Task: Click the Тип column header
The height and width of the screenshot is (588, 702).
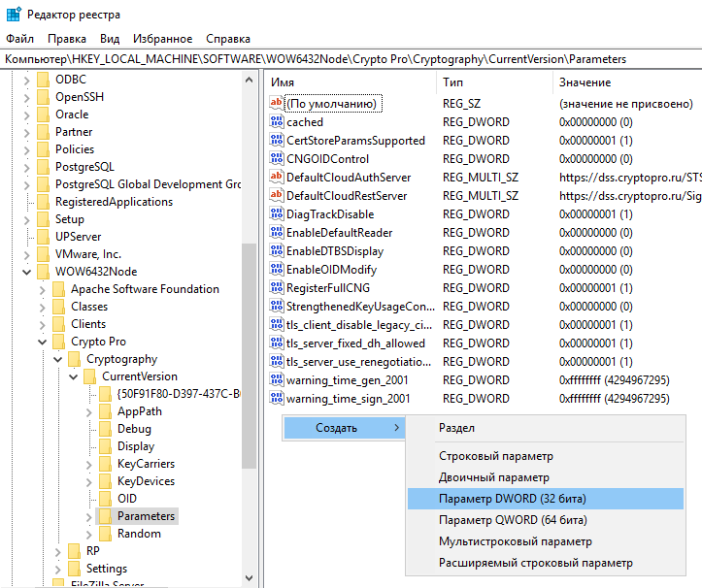Action: point(495,82)
